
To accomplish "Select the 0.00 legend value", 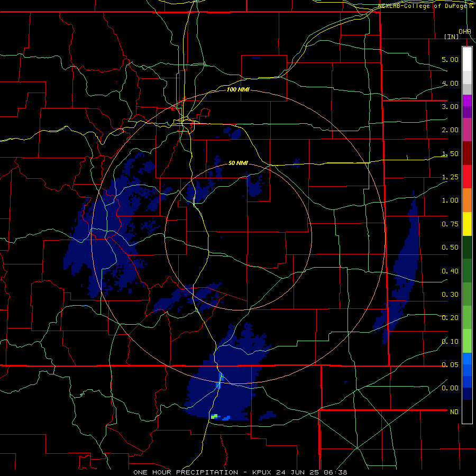I will click(x=450, y=388).
